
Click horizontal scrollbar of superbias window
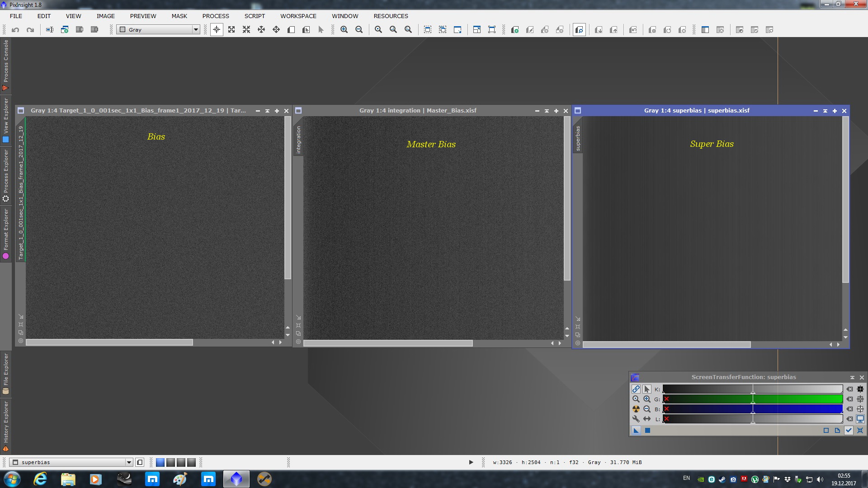(667, 344)
